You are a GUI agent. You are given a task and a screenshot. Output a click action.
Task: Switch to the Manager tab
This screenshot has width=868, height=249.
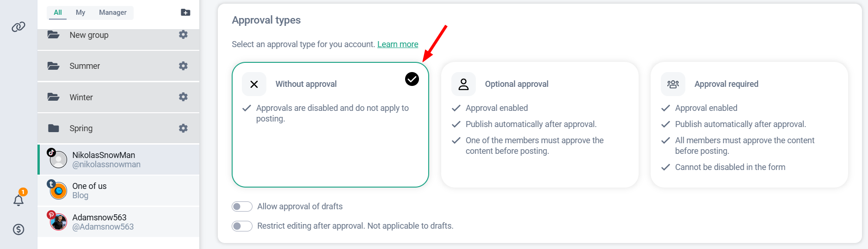pyautogui.click(x=112, y=12)
